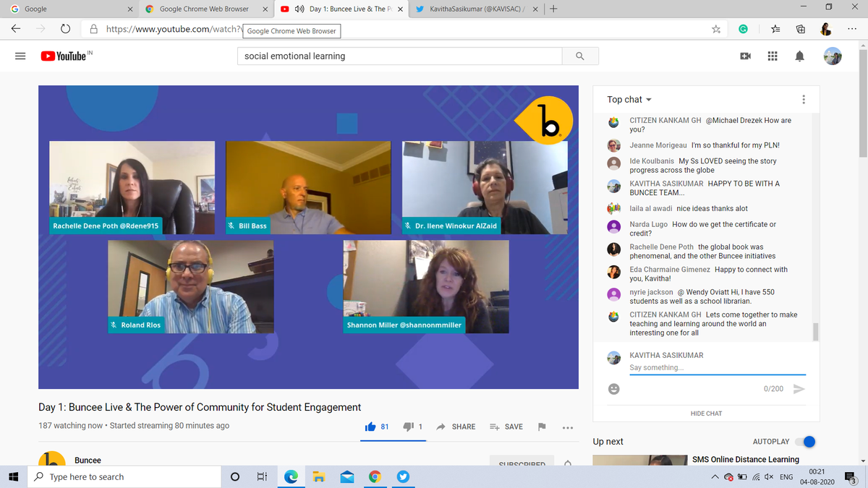The height and width of the screenshot is (488, 868).
Task: Open the live chat options three-dot menu
Action: click(803, 99)
